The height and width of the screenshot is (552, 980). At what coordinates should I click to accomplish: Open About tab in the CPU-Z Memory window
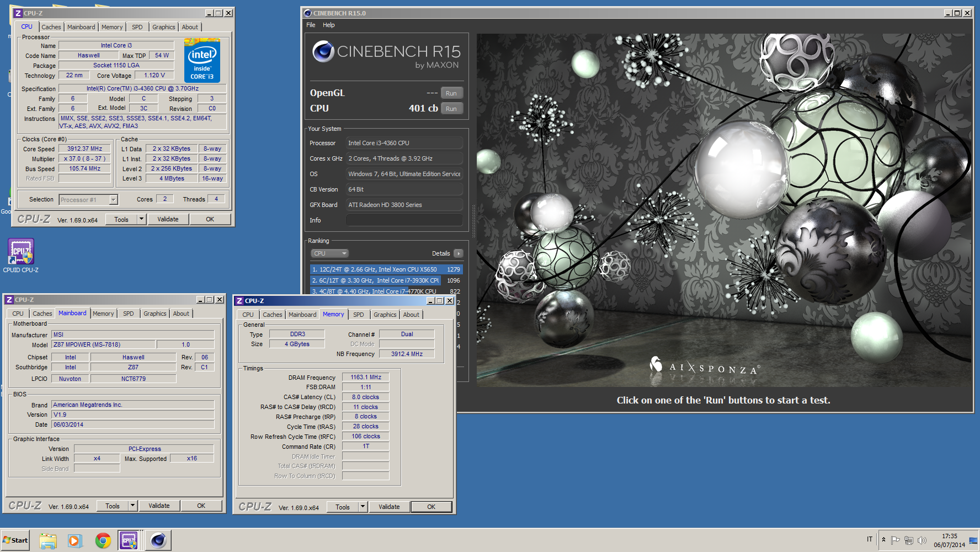[411, 315]
